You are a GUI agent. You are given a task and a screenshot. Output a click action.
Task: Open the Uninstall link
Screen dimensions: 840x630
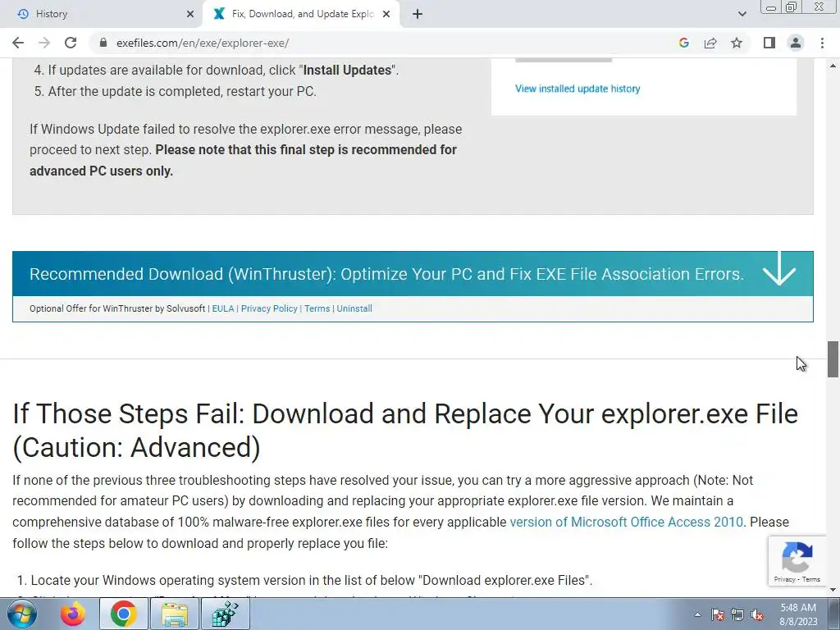[354, 308]
